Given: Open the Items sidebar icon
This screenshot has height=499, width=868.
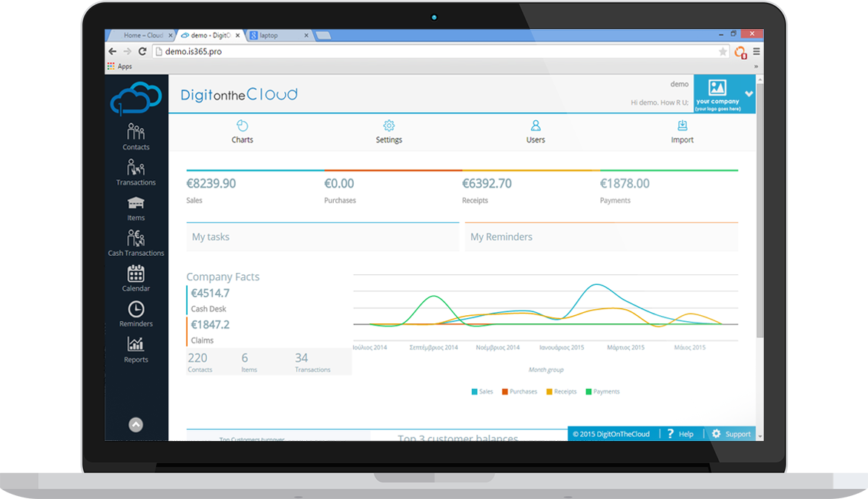Looking at the screenshot, I should [x=136, y=203].
